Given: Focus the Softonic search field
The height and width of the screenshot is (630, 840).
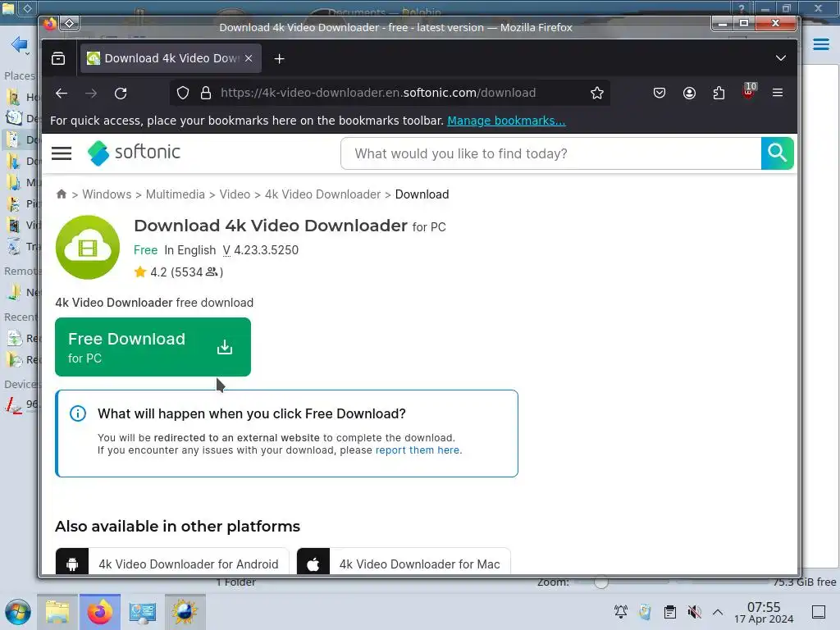Looking at the screenshot, I should (550, 153).
